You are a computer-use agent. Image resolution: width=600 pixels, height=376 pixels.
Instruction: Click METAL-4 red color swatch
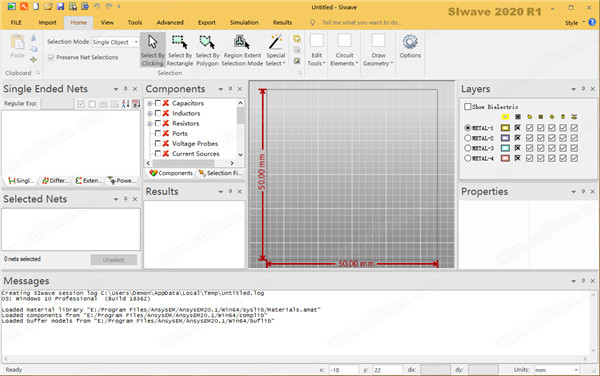coord(505,158)
